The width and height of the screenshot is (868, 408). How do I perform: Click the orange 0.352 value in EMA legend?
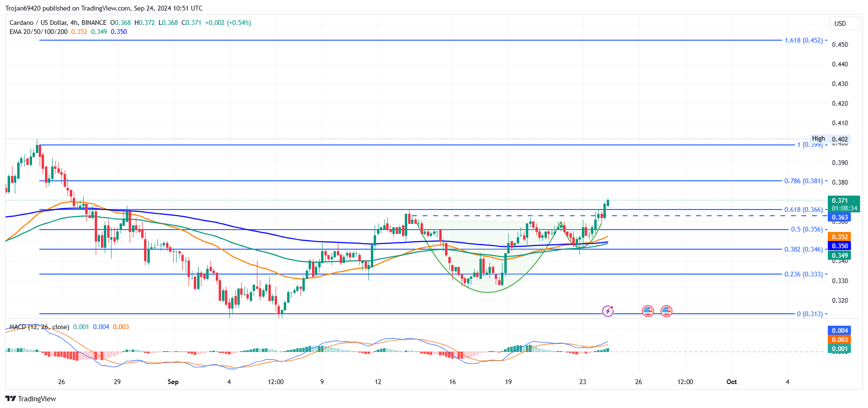tap(79, 32)
